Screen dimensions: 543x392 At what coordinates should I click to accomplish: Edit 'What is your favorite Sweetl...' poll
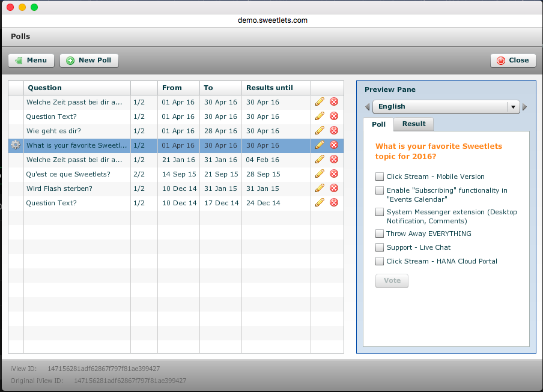320,145
